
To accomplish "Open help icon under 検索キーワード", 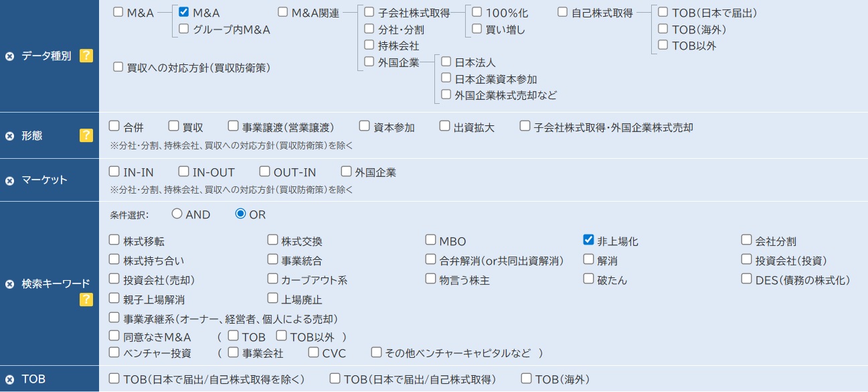I will pyautogui.click(x=86, y=300).
